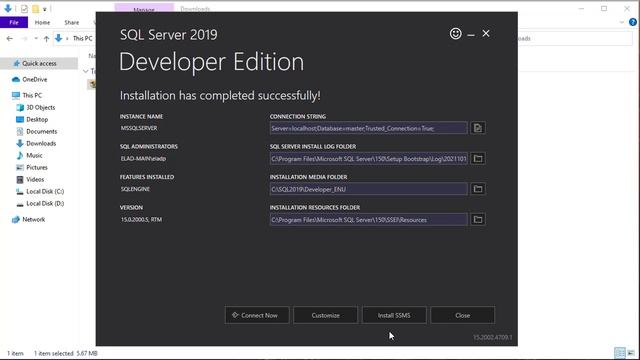Click SQLENGINE features installed text
Viewport: 640px width, 360px height.
(135, 189)
